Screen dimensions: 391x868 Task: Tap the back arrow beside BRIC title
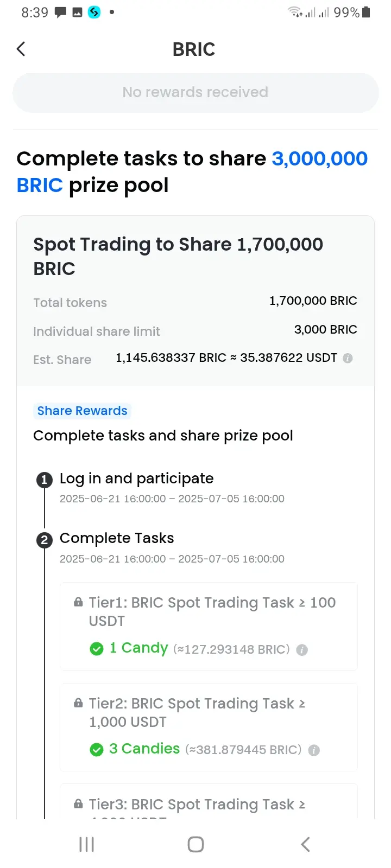(x=21, y=49)
